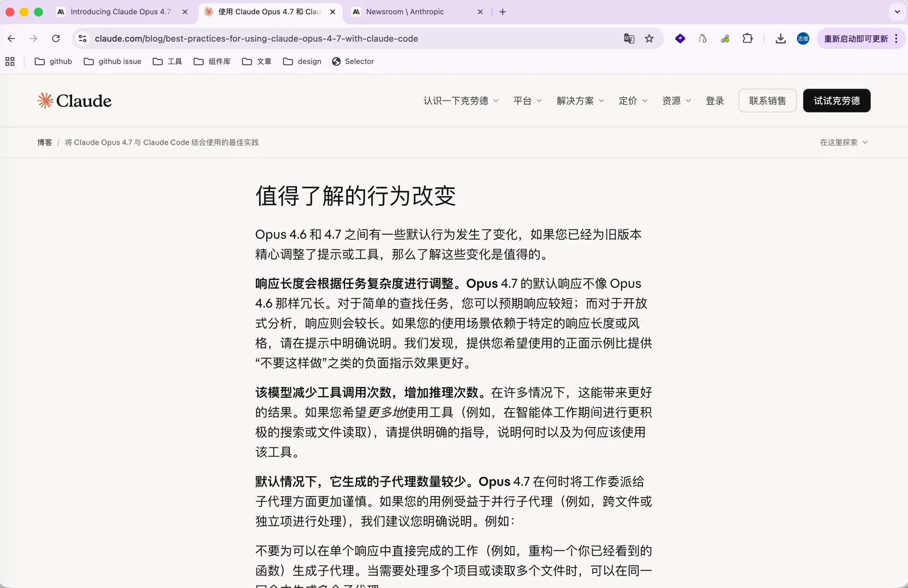Bookmark this page with the star icon
Viewport: 908px width, 588px height.
point(649,39)
